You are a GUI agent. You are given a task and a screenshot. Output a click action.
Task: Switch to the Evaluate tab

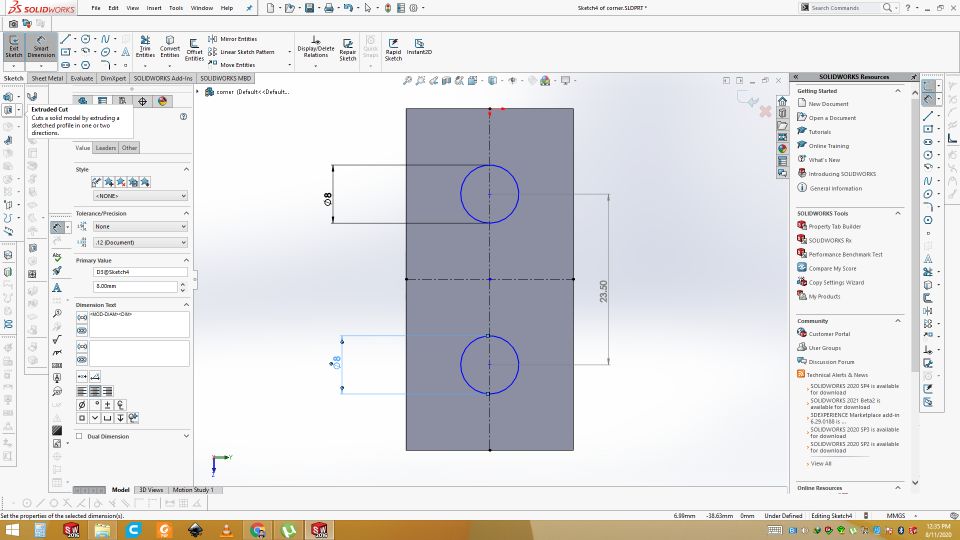[81, 78]
